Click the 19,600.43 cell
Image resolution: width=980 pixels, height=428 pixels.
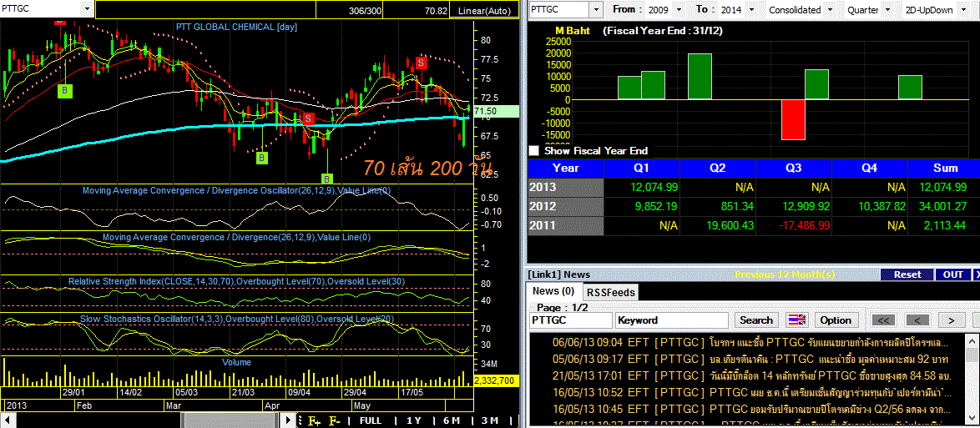click(x=718, y=225)
